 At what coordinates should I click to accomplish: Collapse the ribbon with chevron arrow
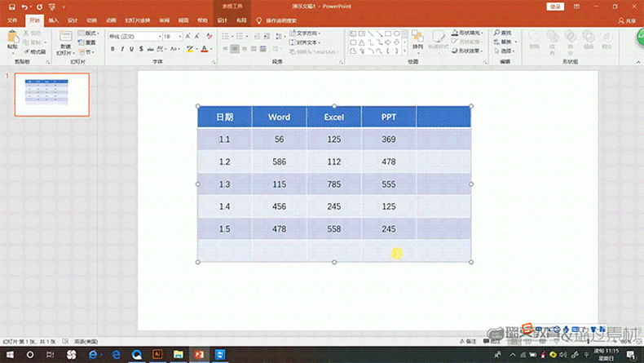coord(637,62)
